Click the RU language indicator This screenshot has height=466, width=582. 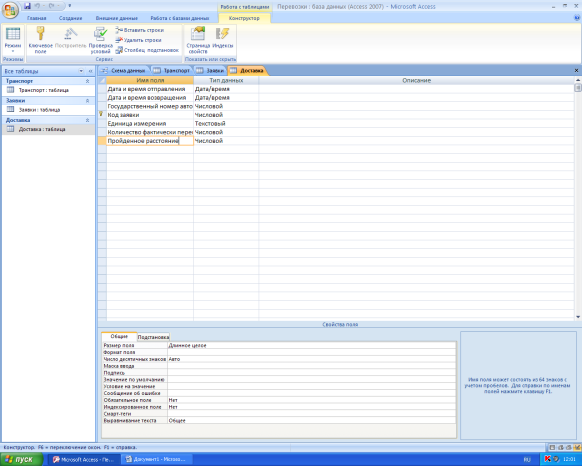[527, 459]
